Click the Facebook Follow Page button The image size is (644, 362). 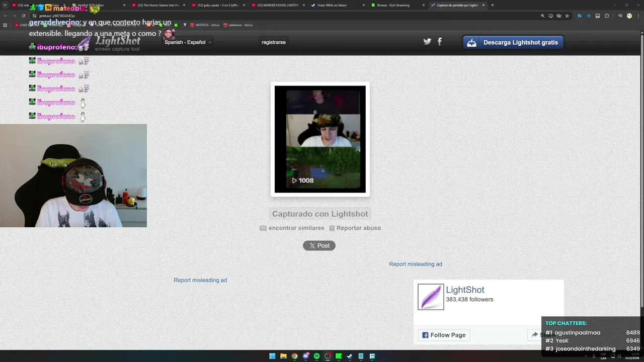click(444, 335)
